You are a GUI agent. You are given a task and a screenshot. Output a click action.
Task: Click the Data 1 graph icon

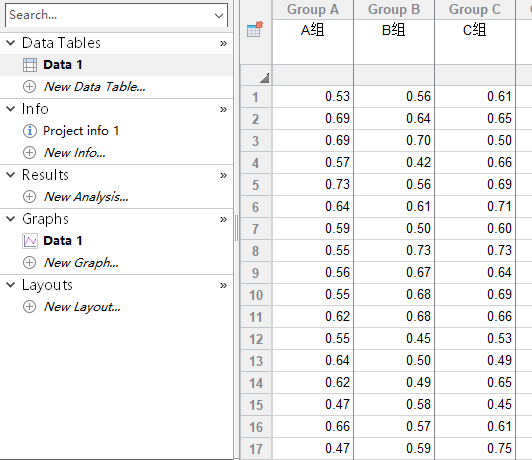click(30, 241)
